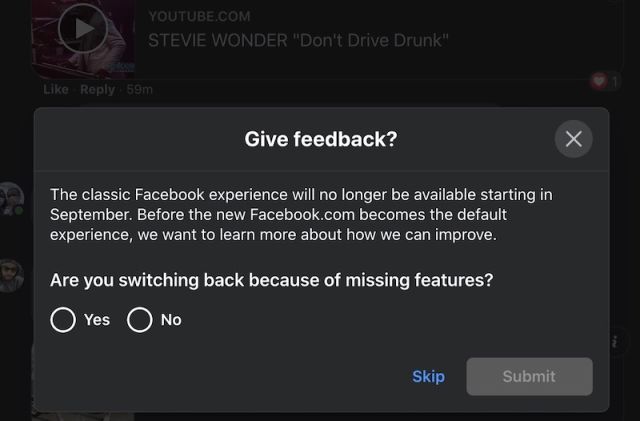
Task: Open the YOUTUBE.COM source link
Action: pyautogui.click(x=199, y=17)
